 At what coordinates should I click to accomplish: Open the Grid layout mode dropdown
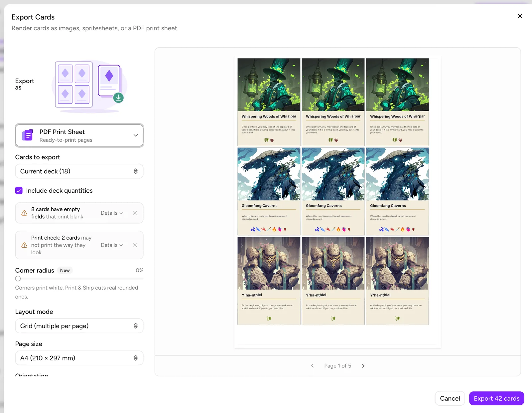point(79,326)
